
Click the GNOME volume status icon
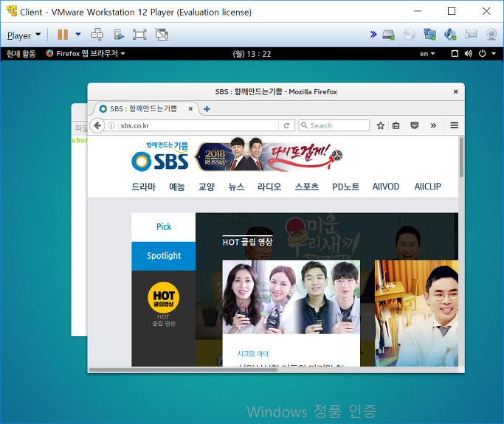pos(469,53)
